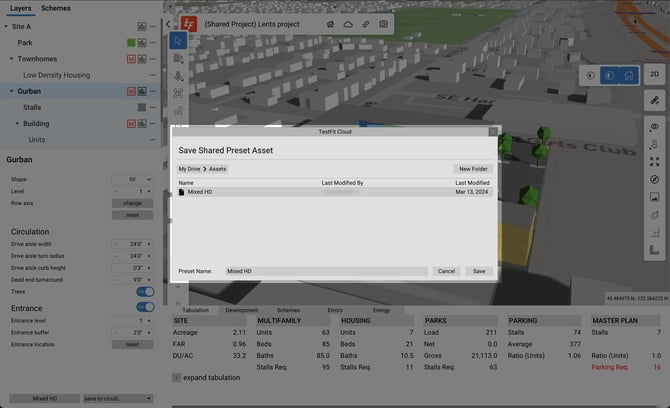The height and width of the screenshot is (408, 670).
Task: Toggle the Trees switch
Action: click(145, 292)
